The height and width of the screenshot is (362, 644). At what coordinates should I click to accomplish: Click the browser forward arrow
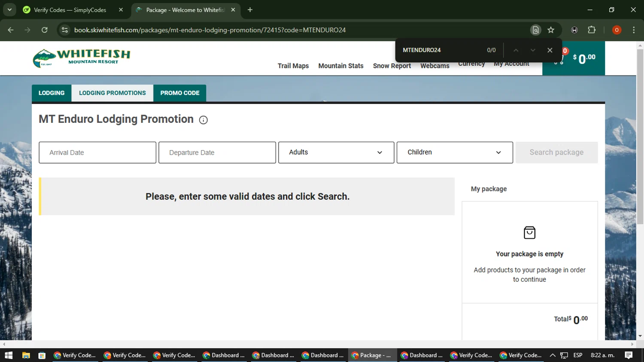click(x=27, y=30)
